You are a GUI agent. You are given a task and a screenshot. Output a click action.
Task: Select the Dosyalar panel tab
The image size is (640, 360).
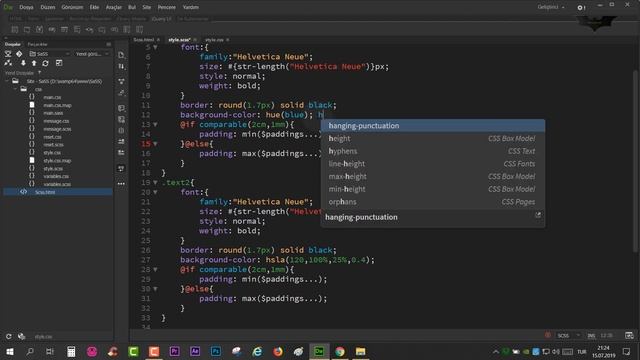13,44
